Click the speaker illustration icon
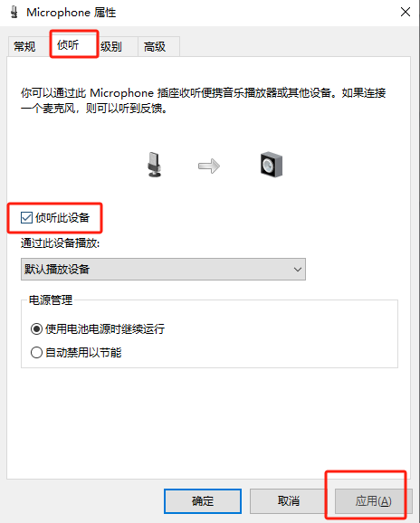The image size is (420, 523). coord(272,165)
